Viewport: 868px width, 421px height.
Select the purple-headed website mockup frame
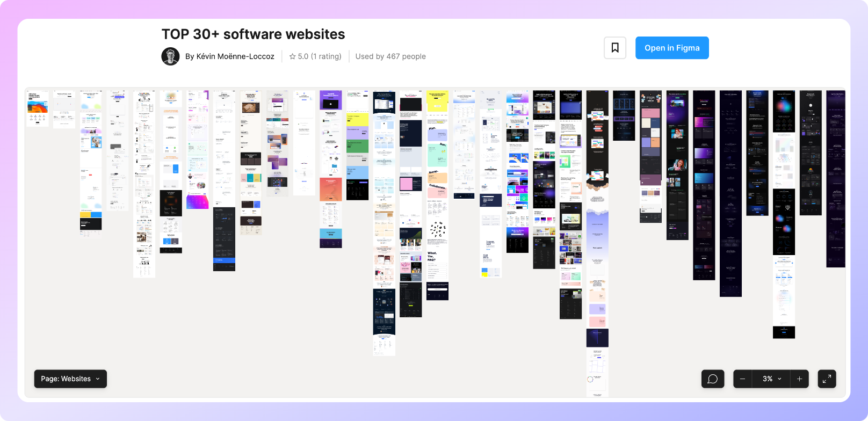[331, 169]
